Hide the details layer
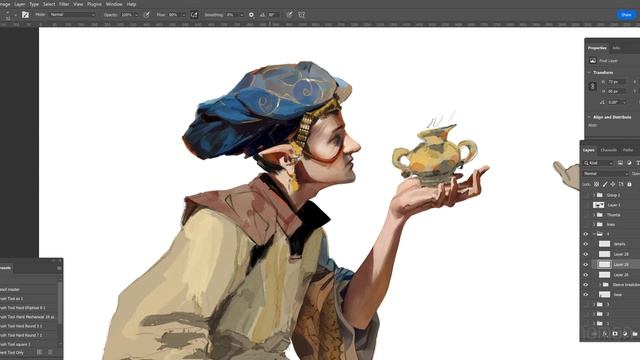 pyautogui.click(x=586, y=244)
